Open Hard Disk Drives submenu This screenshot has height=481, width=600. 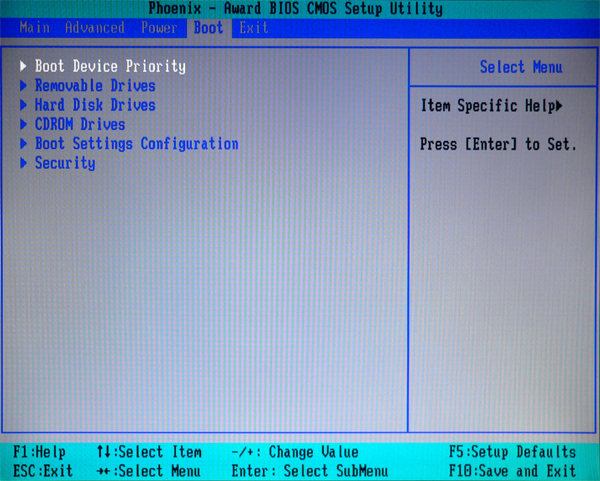coord(95,105)
